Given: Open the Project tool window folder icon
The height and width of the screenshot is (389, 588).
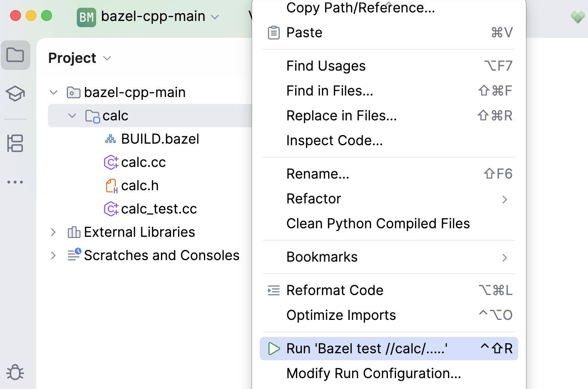Looking at the screenshot, I should [16, 55].
